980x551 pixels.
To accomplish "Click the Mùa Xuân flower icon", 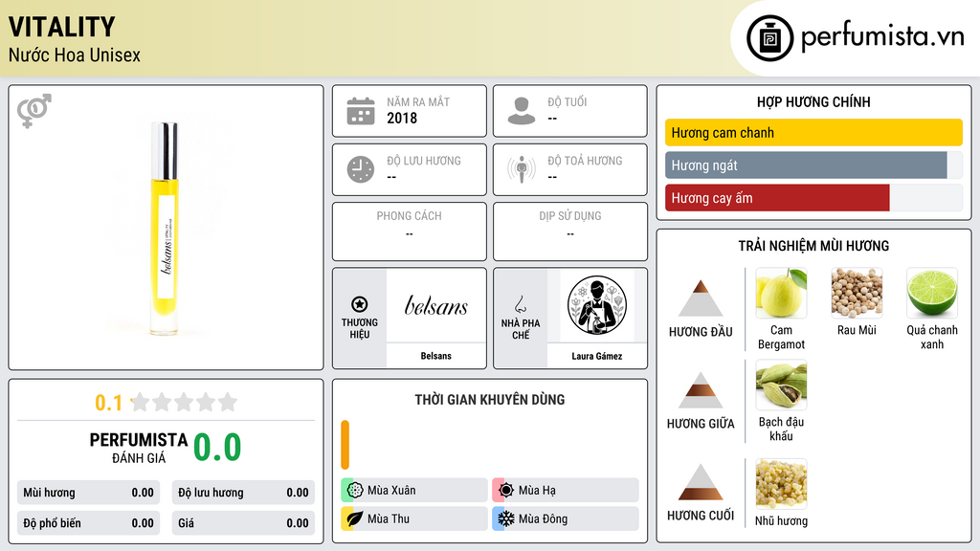I will (x=354, y=490).
